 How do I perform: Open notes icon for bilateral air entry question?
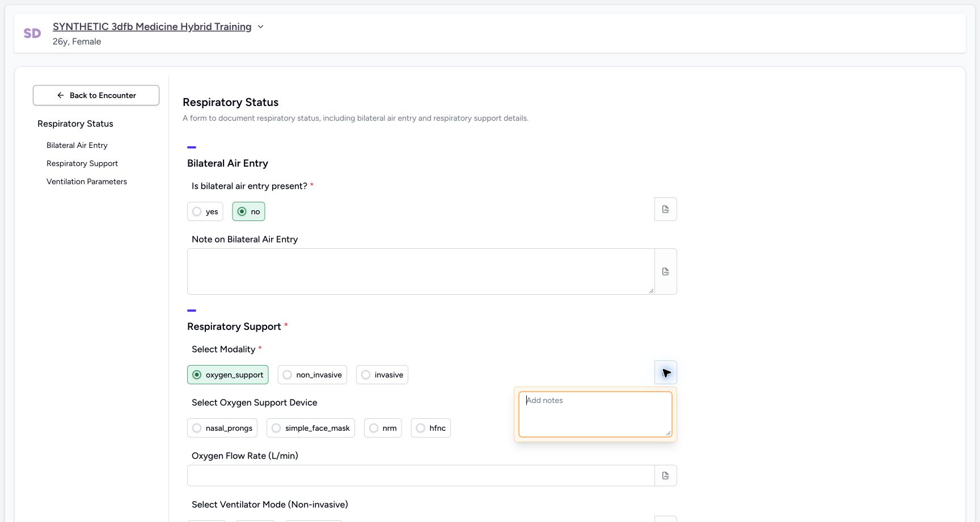pyautogui.click(x=666, y=209)
